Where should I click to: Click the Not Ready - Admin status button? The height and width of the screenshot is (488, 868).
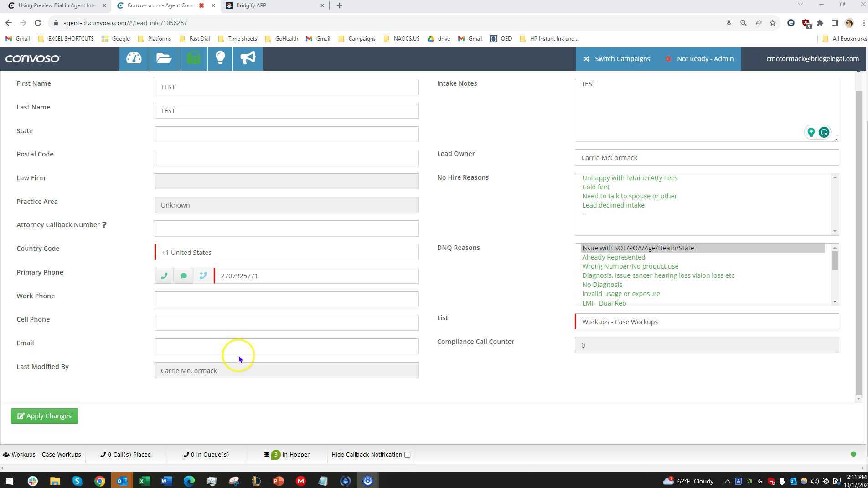pyautogui.click(x=699, y=58)
